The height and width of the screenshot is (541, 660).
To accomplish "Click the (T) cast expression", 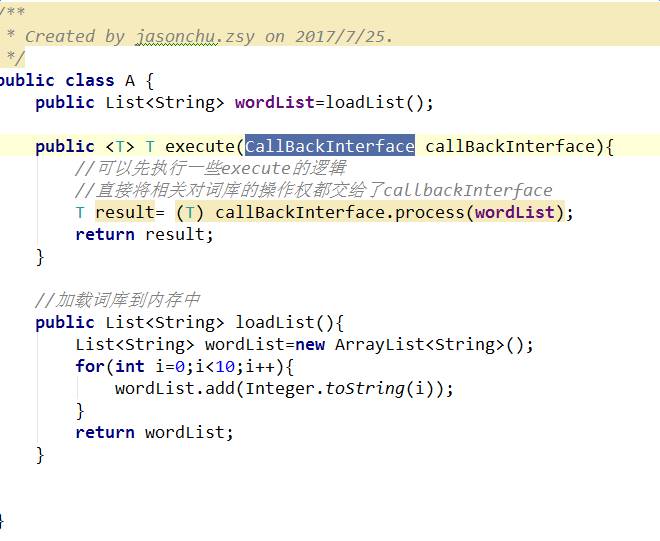I will click(189, 212).
